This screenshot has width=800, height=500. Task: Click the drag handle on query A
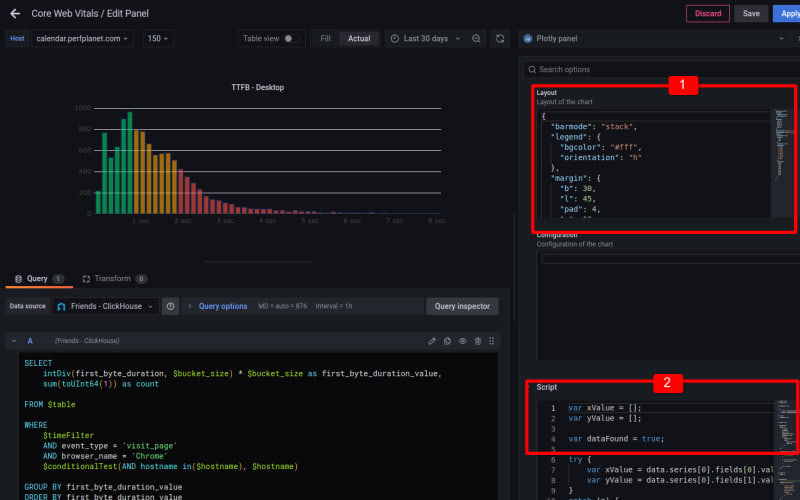[492, 341]
